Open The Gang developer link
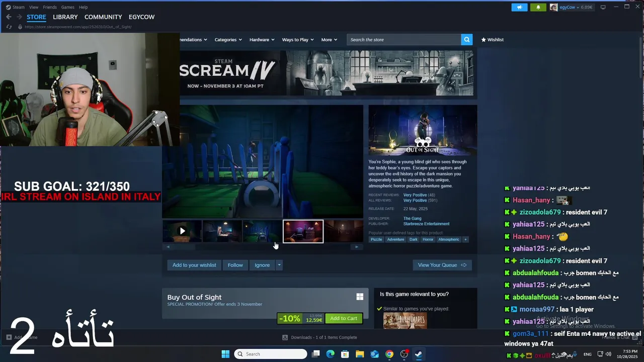644x362 pixels. [x=412, y=218]
